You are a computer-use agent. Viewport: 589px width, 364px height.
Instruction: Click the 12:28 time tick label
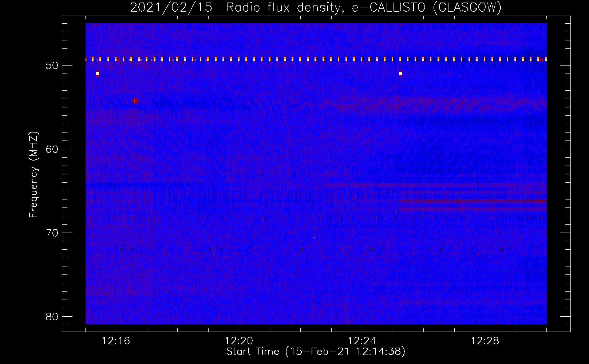click(485, 341)
